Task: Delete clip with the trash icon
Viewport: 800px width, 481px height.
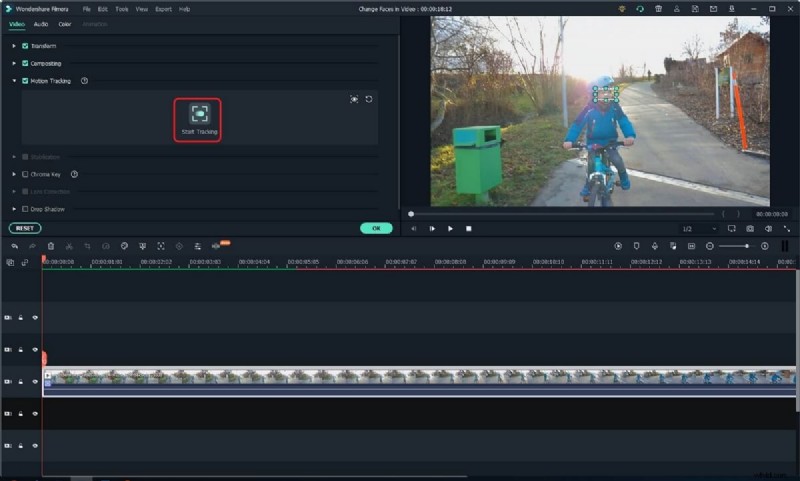Action: [51, 246]
